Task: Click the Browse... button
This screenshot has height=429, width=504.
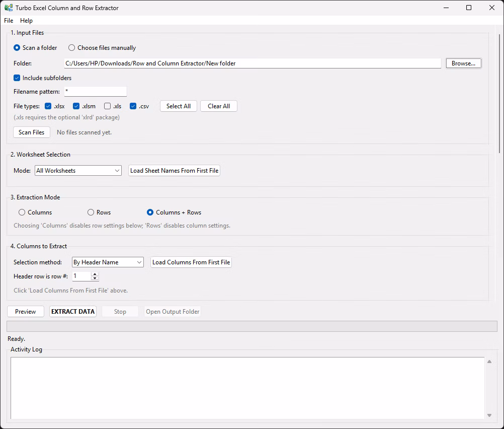Action: pos(463,63)
